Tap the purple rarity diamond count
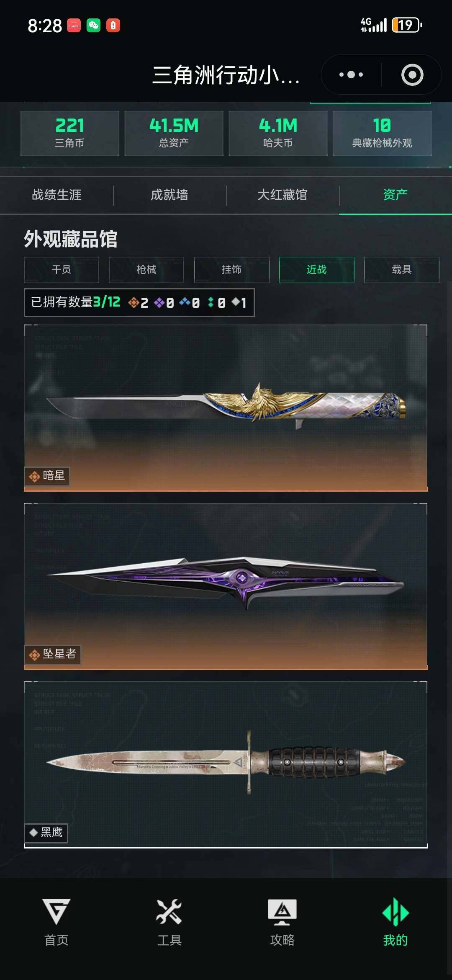 coord(164,302)
